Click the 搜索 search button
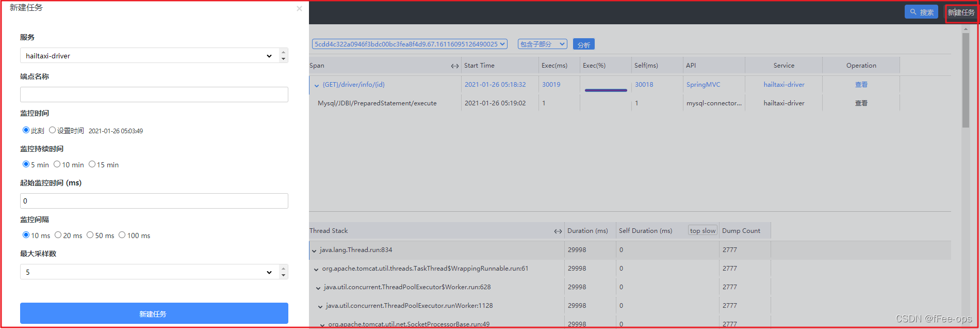This screenshot has height=329, width=980. click(x=921, y=12)
